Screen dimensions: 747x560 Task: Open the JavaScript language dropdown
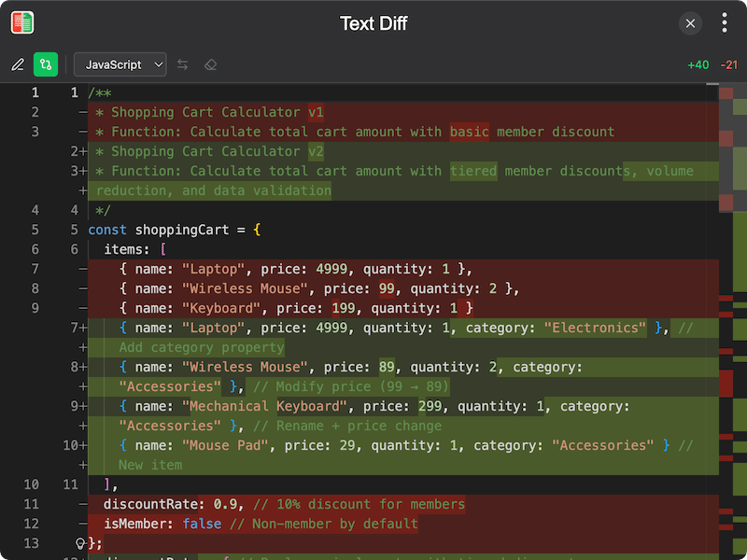(x=120, y=64)
